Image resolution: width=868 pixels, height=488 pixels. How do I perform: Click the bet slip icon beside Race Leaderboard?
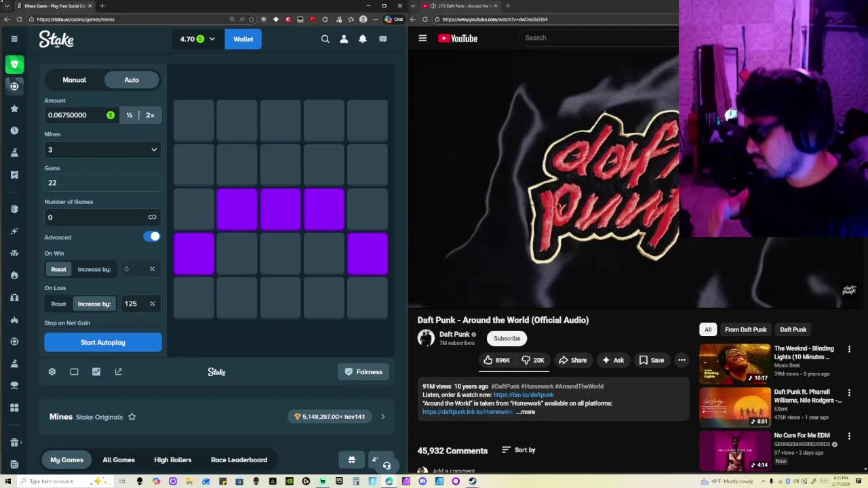pyautogui.click(x=351, y=460)
